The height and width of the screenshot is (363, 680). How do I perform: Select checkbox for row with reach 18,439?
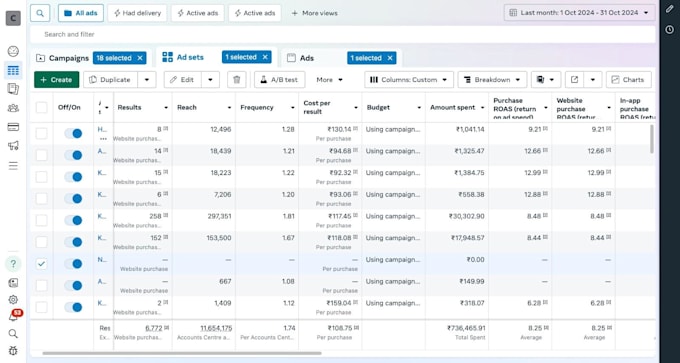tap(42, 155)
